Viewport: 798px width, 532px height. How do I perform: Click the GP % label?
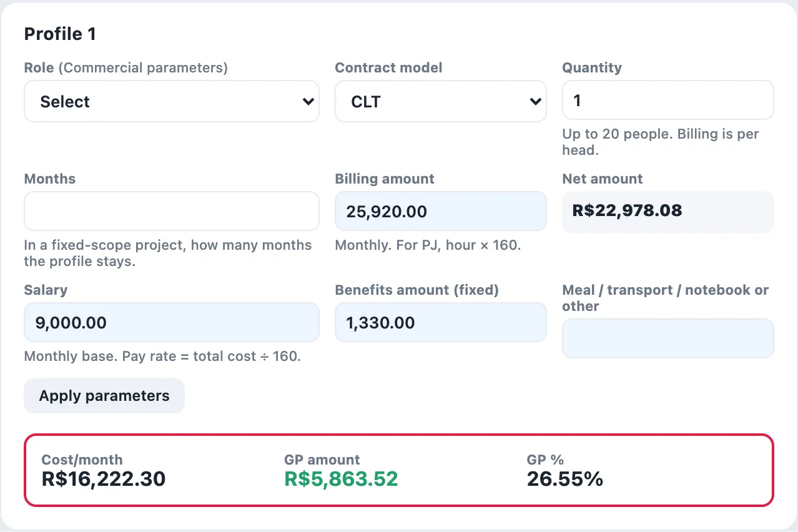545,460
